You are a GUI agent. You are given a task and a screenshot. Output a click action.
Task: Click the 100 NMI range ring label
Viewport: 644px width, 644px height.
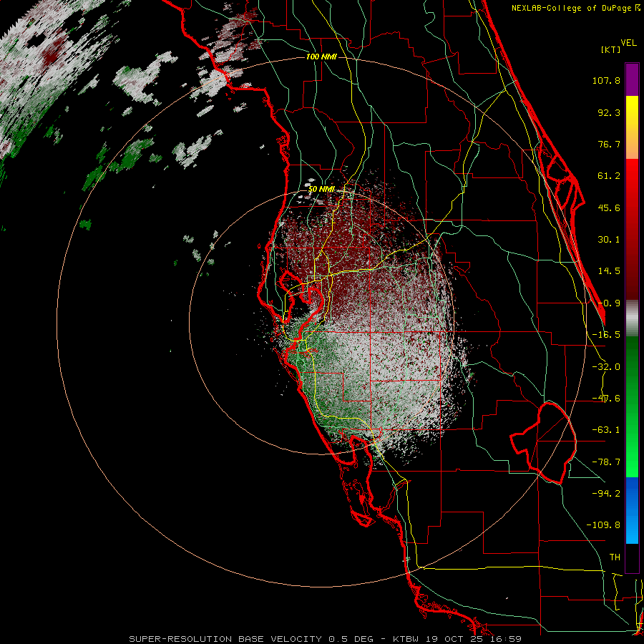[321, 57]
